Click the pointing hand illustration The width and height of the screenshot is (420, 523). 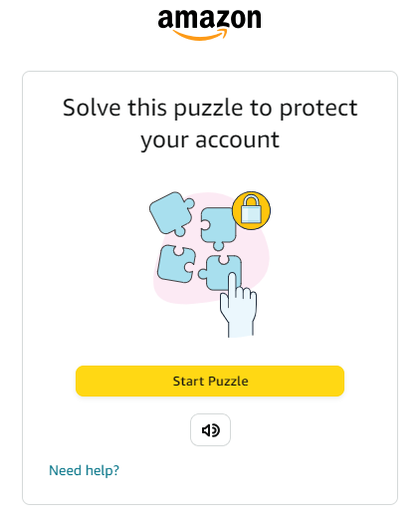(x=238, y=304)
